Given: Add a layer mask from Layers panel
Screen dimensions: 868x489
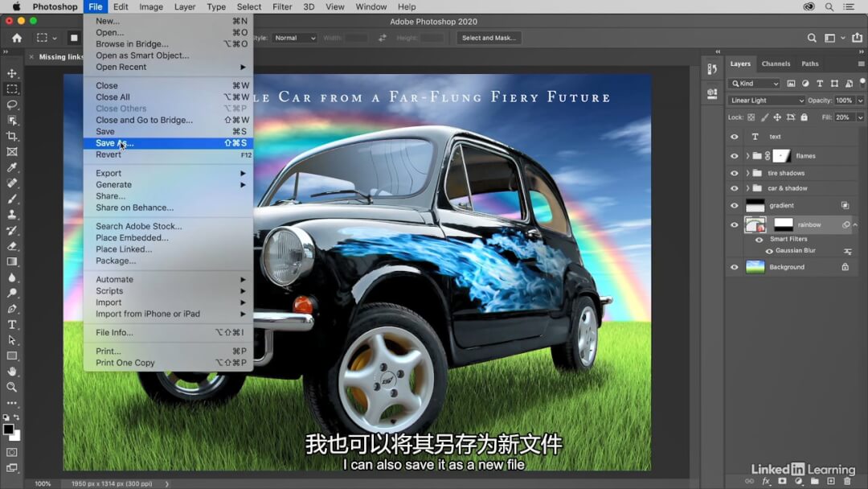Looking at the screenshot, I should coord(782,481).
